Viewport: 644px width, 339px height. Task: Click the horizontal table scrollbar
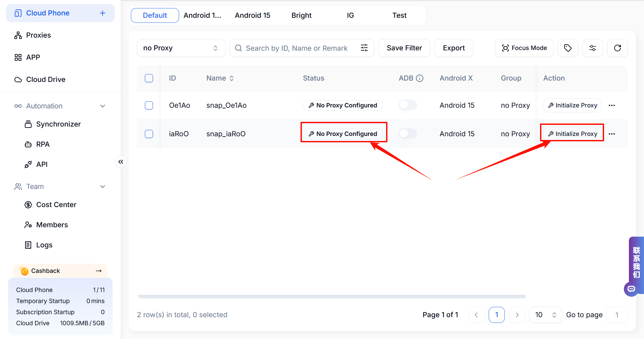(331, 296)
